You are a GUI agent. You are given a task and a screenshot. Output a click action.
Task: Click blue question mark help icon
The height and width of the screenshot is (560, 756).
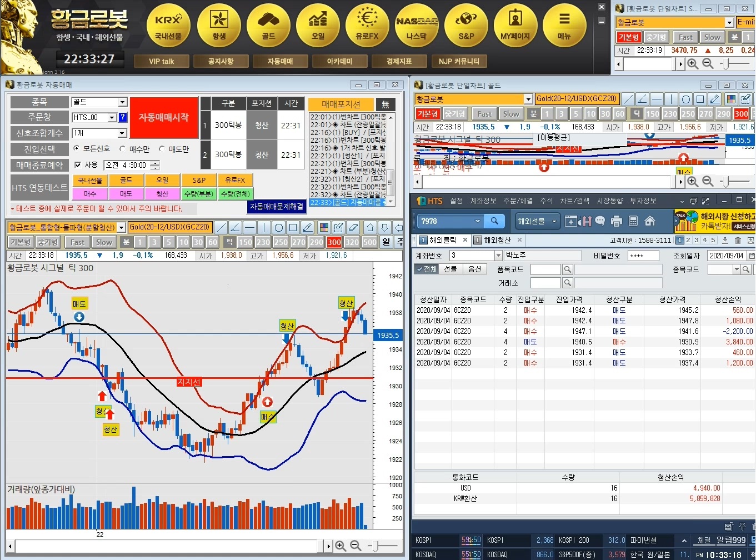pos(123,117)
